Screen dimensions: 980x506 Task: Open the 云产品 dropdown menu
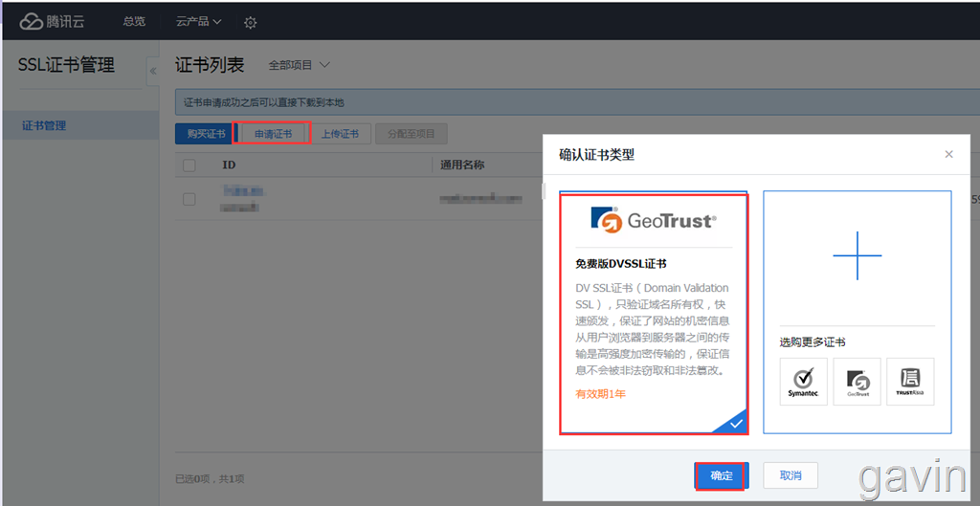coord(199,21)
